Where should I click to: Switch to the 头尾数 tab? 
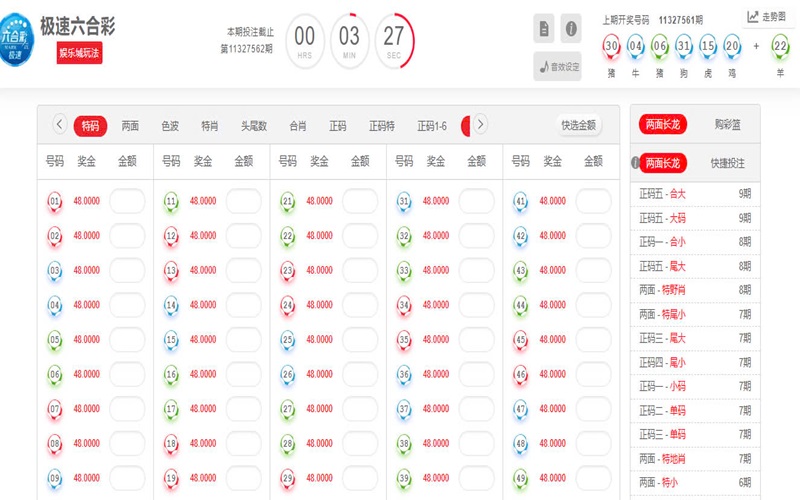[254, 126]
